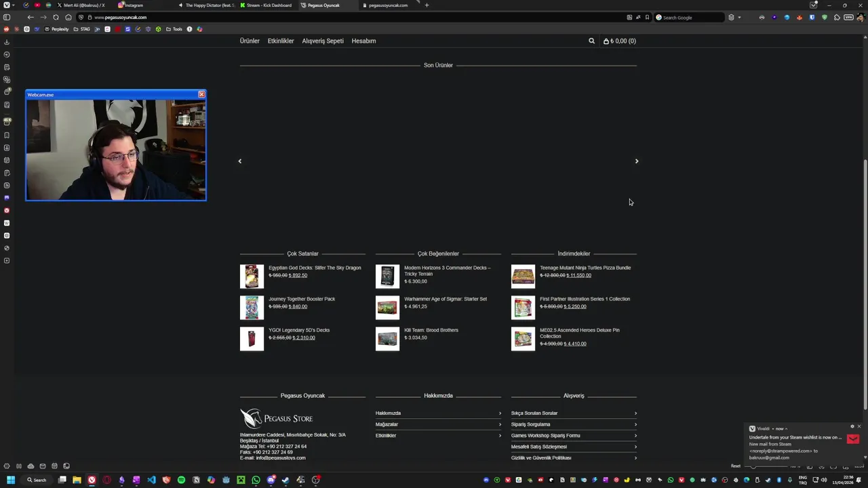
Task: Go to browser home page icon
Action: pos(68,18)
